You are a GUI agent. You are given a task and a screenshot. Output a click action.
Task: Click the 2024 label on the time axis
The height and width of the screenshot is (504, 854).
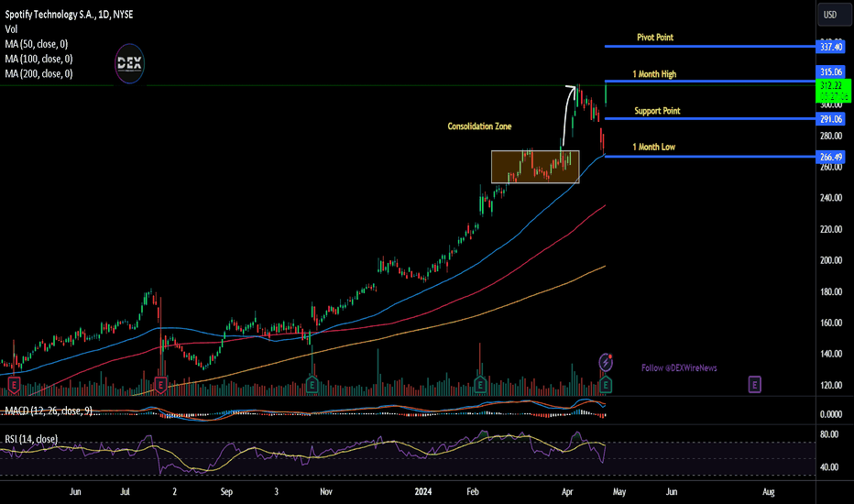(x=423, y=491)
